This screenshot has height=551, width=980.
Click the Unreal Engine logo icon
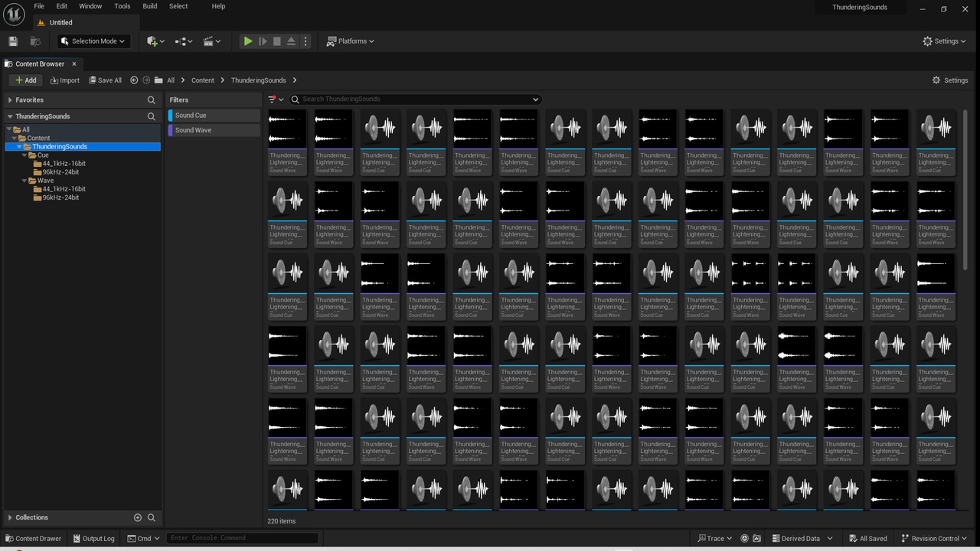tap(14, 15)
